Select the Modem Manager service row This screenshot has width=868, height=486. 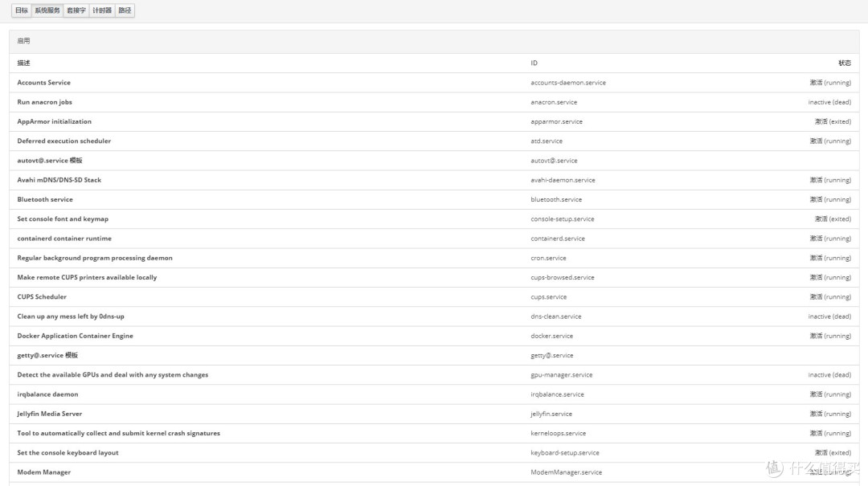point(44,472)
